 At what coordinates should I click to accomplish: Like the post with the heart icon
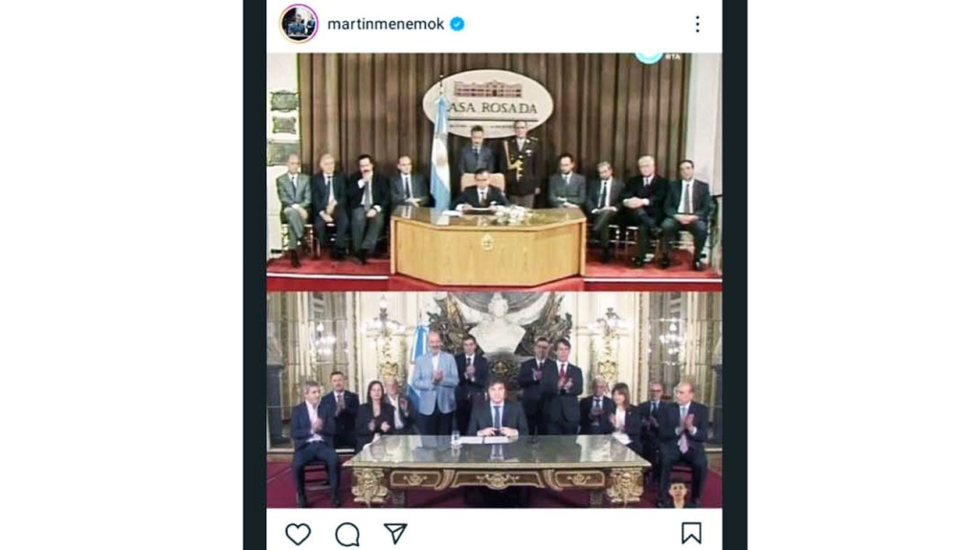[298, 535]
